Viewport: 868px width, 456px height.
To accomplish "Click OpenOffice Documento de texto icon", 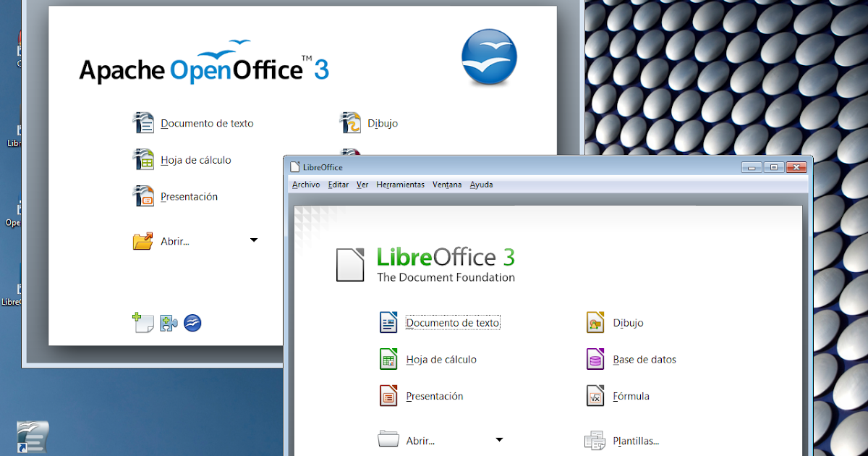I will point(144,123).
